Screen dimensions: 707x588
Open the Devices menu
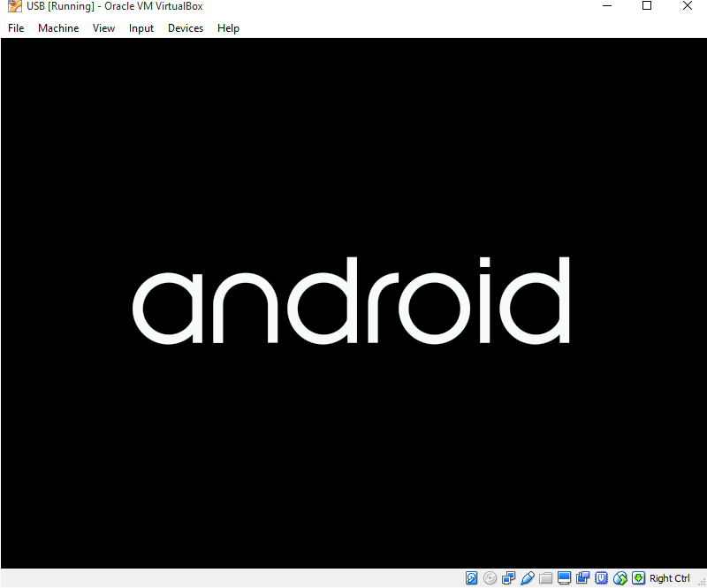point(186,28)
